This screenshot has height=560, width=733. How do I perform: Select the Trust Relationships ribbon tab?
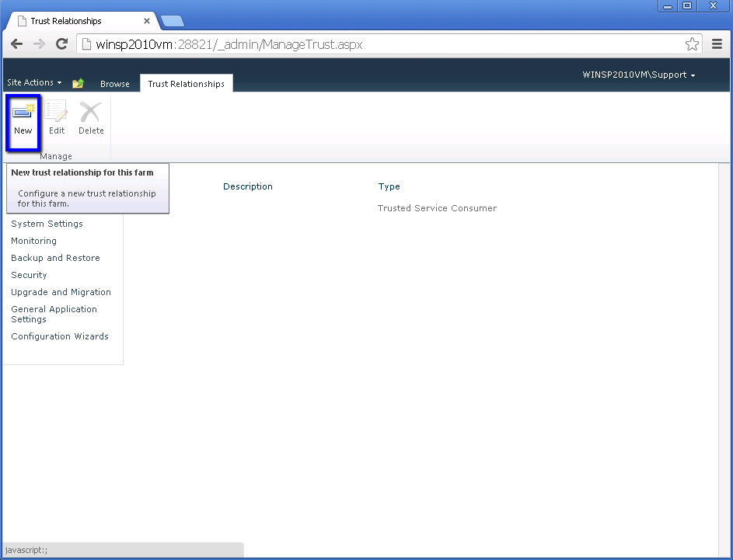[x=186, y=84]
